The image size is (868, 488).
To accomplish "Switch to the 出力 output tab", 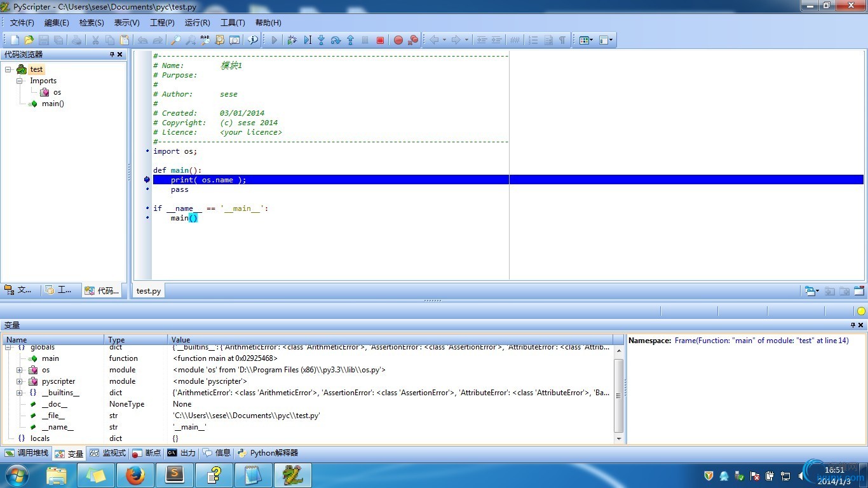I will point(182,453).
